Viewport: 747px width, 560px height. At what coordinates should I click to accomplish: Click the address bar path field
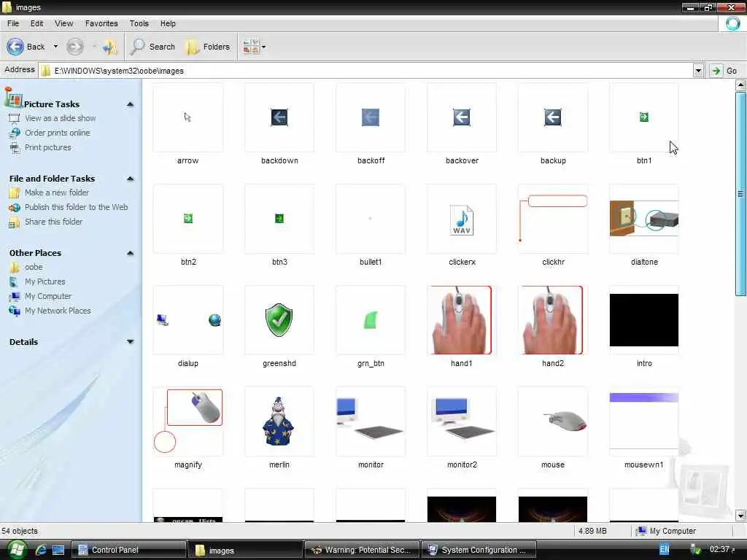[x=365, y=71]
